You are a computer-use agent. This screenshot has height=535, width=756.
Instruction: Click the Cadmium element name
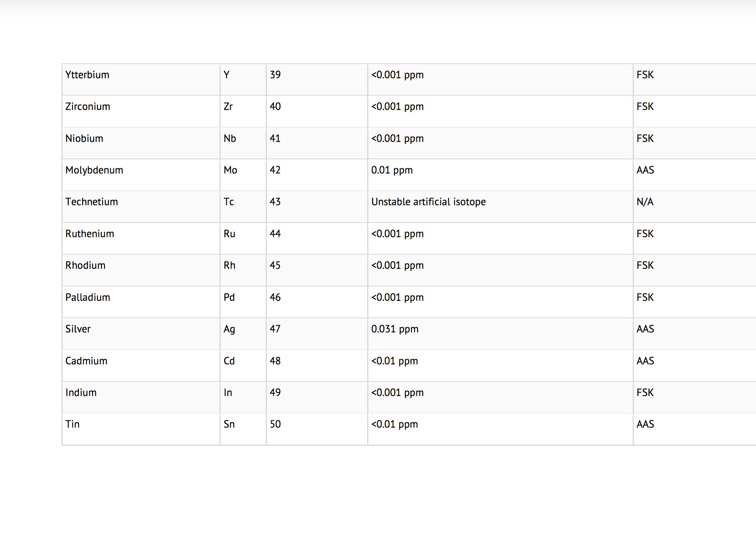pos(86,361)
